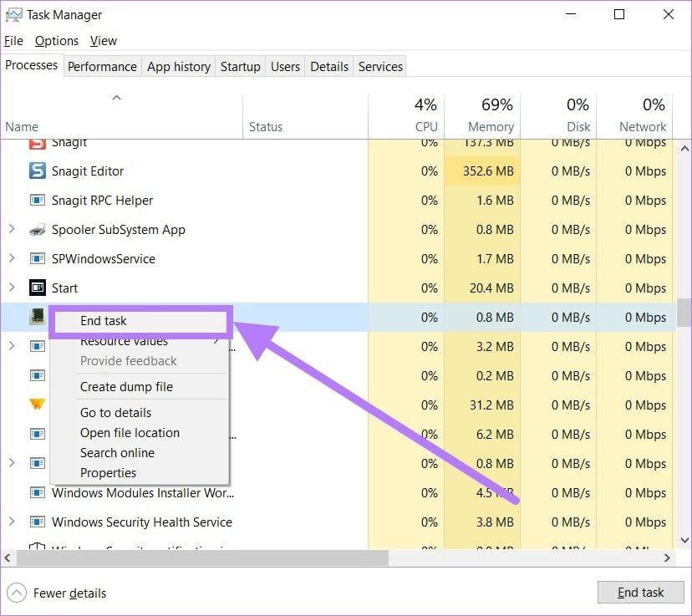Image resolution: width=692 pixels, height=616 pixels.
Task: Switch to the Performance tab
Action: (103, 67)
